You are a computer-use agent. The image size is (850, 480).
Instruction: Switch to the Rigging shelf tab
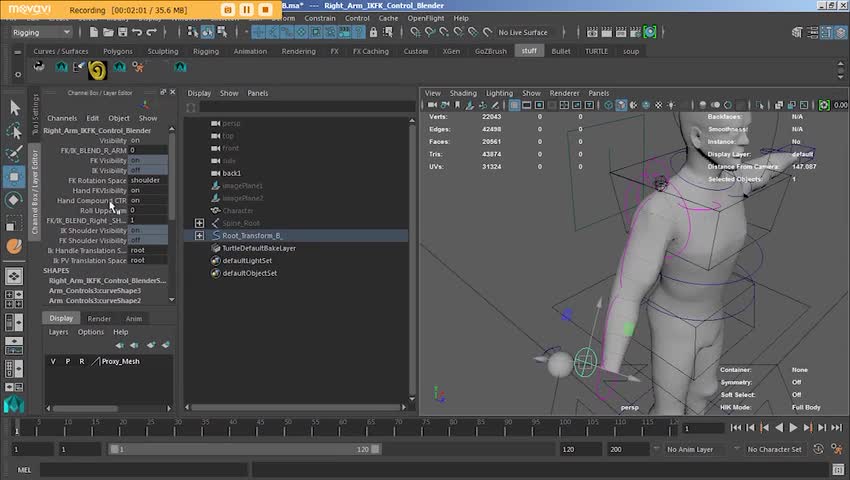(x=206, y=51)
